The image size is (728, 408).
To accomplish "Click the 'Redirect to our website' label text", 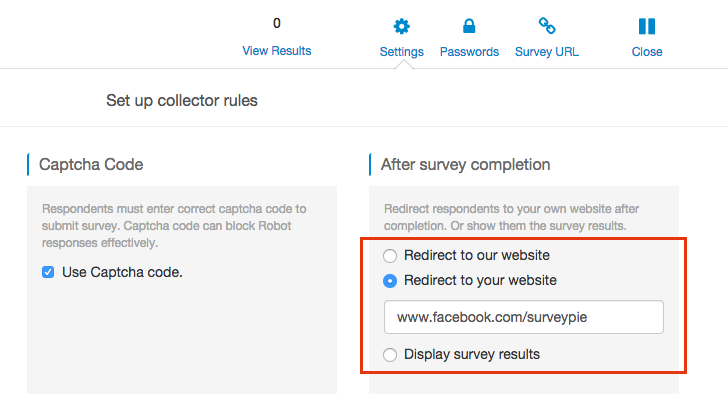I will click(478, 256).
